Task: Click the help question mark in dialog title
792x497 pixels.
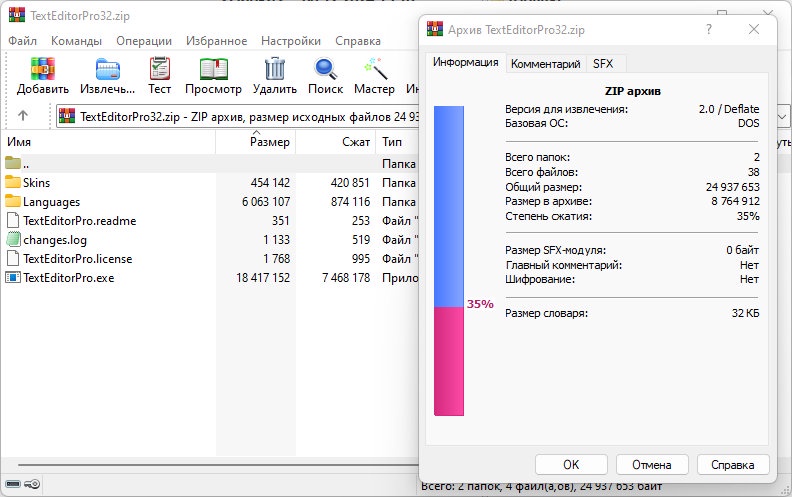Action: point(709,29)
